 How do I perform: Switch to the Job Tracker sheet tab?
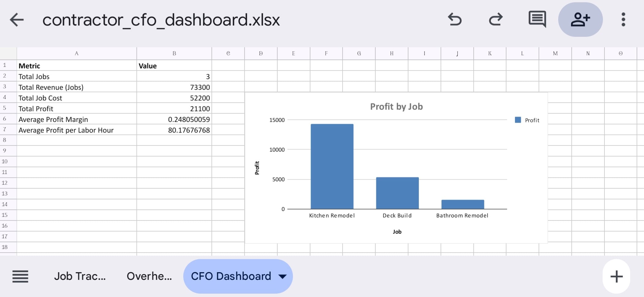[80, 276]
